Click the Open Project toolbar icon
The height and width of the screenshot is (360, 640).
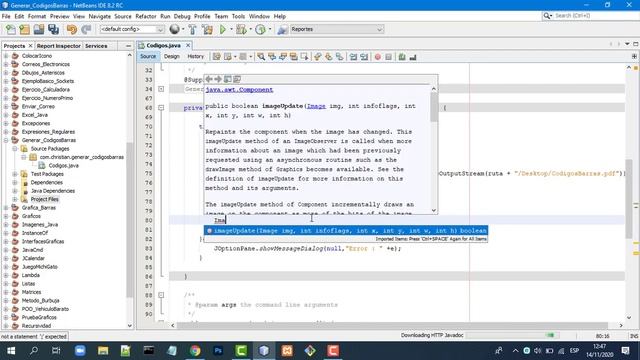[x=39, y=29]
